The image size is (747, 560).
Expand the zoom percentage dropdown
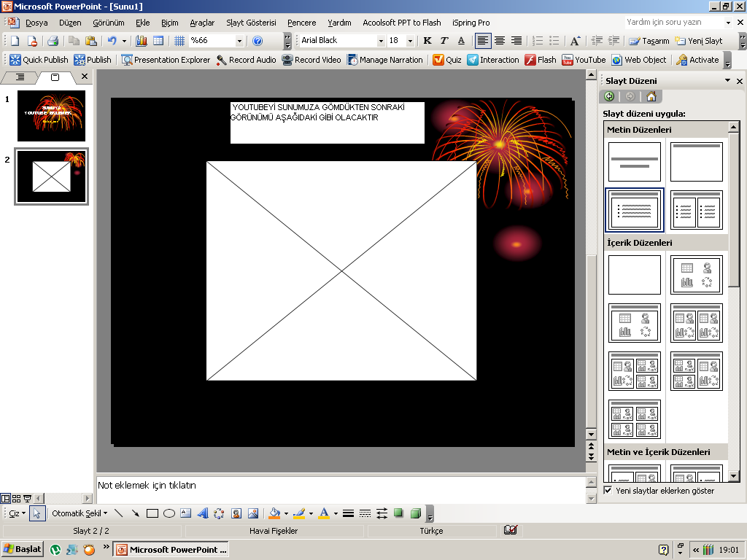[239, 41]
